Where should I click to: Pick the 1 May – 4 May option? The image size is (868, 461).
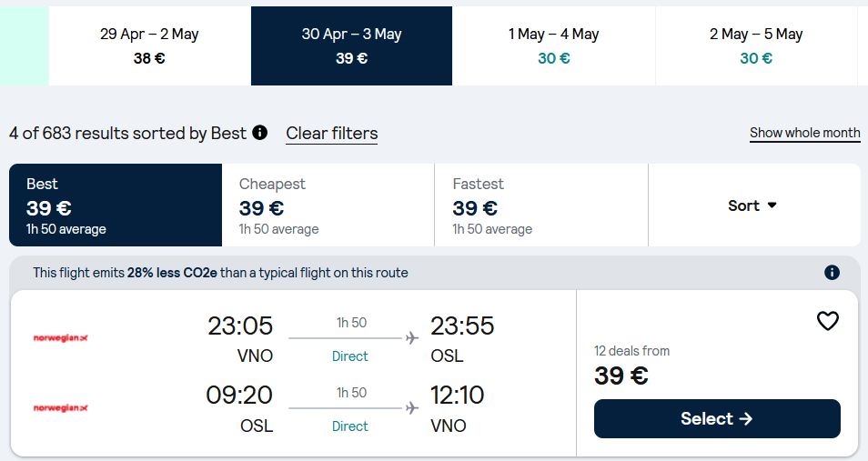(x=553, y=45)
